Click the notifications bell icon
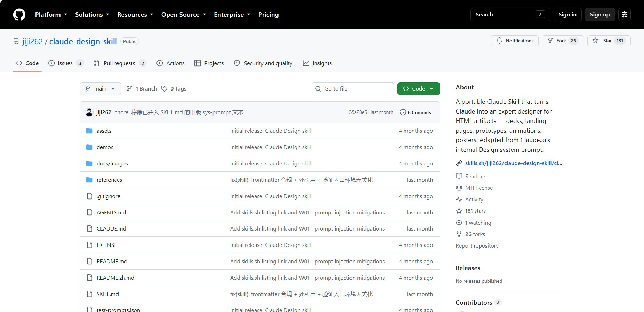644x312 pixels. [499, 41]
